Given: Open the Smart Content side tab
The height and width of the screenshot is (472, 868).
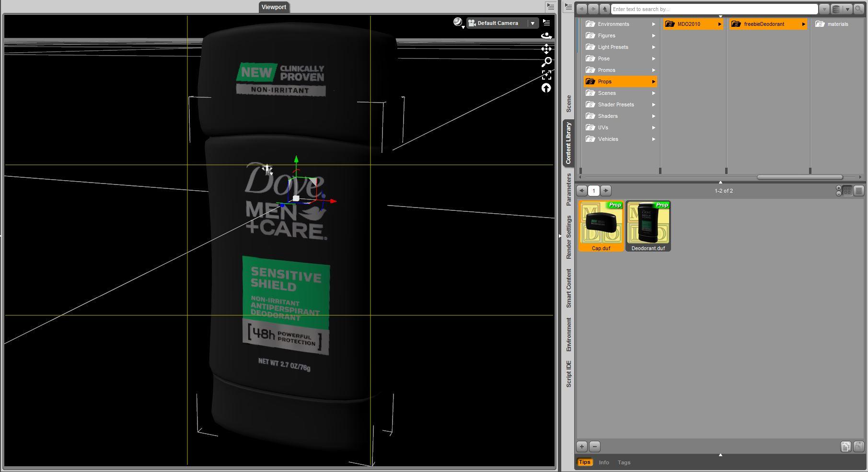Looking at the screenshot, I should tap(569, 288).
